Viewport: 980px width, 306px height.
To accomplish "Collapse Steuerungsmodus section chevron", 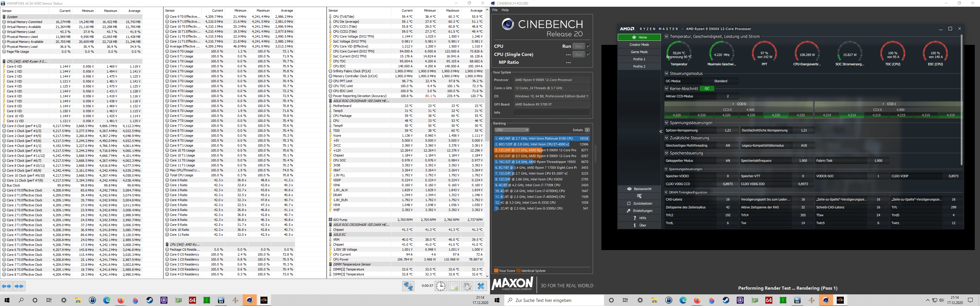I will point(666,73).
